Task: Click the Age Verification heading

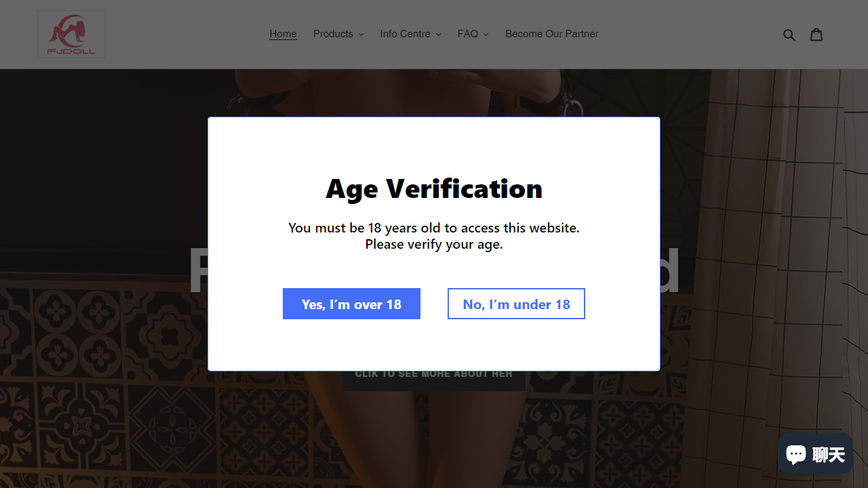Action: point(434,188)
